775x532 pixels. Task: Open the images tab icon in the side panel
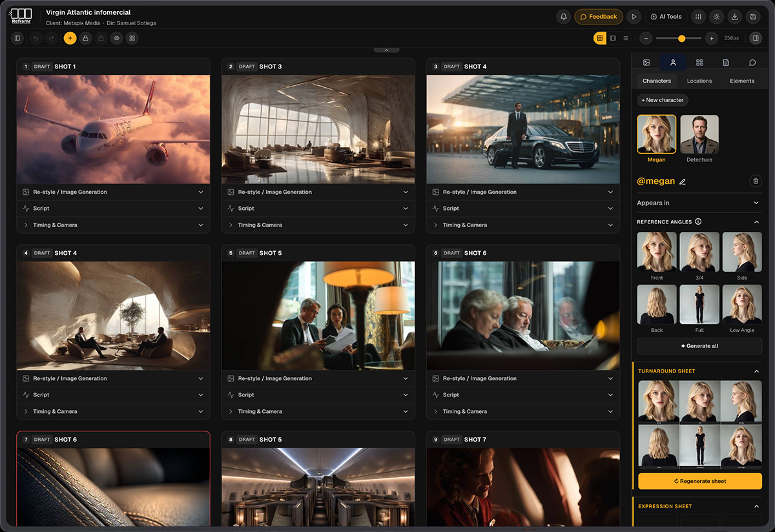646,63
